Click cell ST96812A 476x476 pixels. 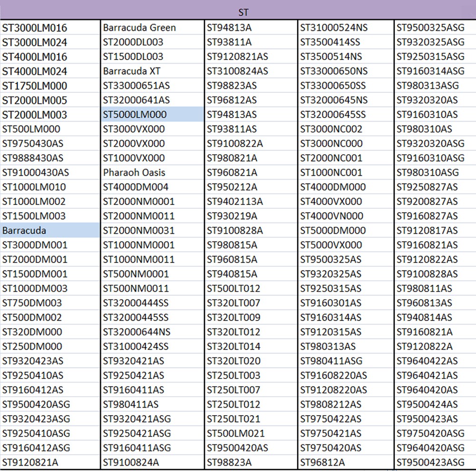click(x=346, y=462)
